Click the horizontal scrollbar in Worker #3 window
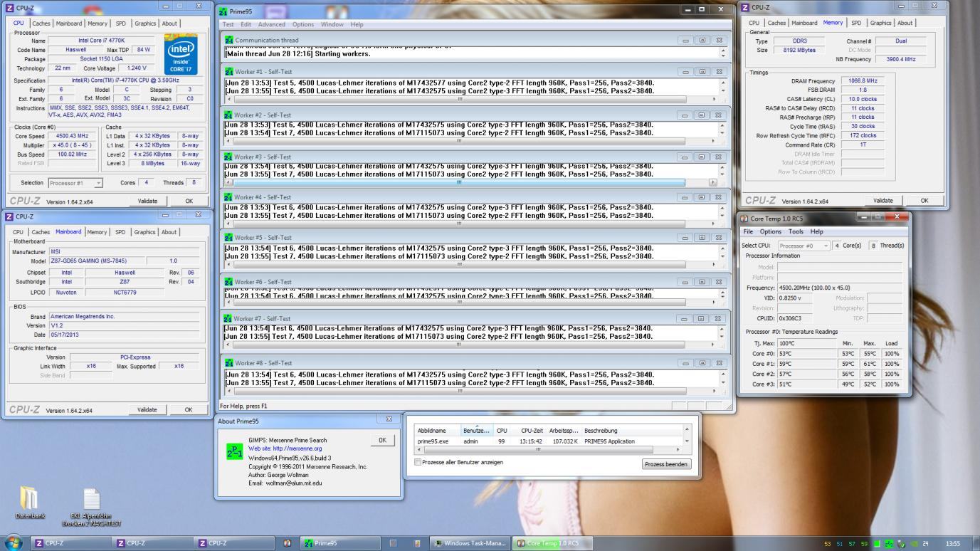Viewport: 980px width, 551px height. [459, 182]
